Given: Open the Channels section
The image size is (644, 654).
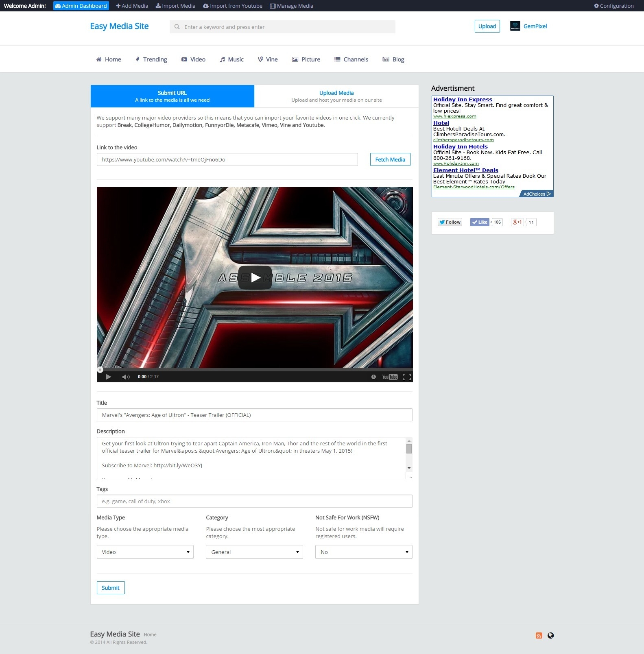Looking at the screenshot, I should pyautogui.click(x=351, y=59).
